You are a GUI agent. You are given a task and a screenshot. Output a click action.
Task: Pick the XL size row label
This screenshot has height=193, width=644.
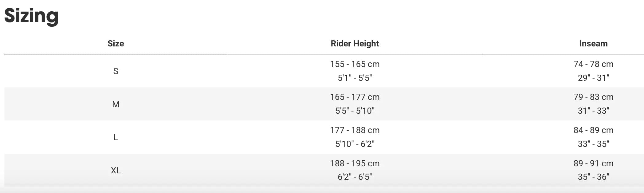pos(116,170)
